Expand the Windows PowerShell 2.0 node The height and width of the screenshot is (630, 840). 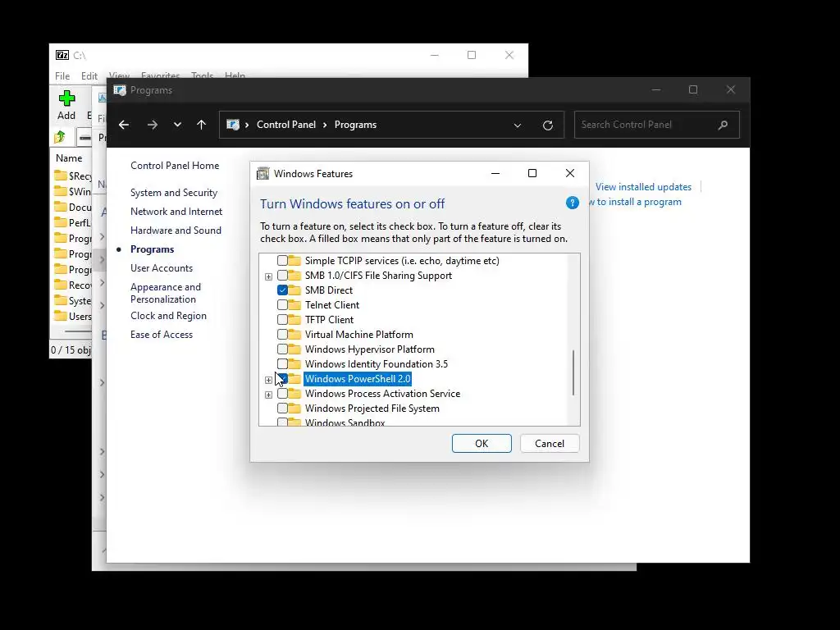[x=268, y=380]
